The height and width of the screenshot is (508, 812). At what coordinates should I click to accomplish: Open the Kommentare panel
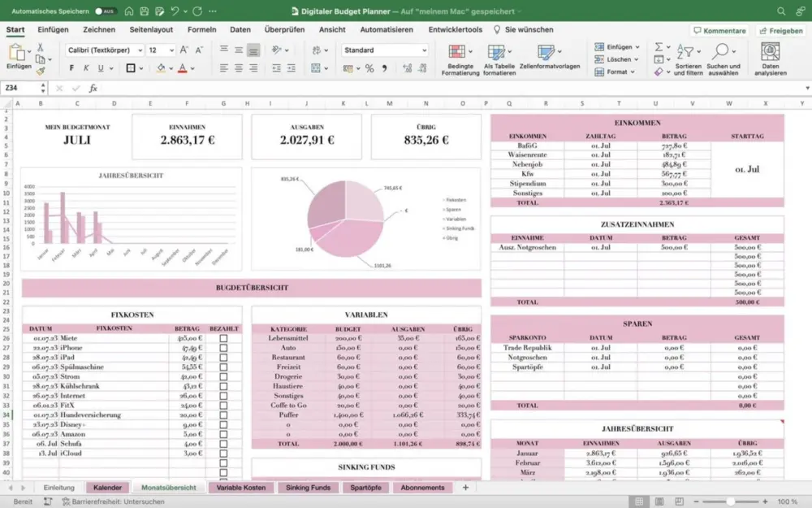click(720, 30)
